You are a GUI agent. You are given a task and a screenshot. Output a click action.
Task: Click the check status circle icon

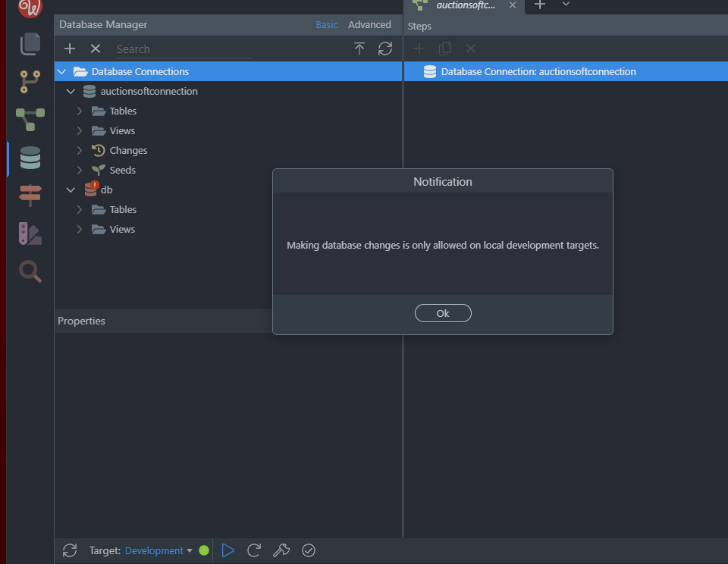[x=309, y=550]
